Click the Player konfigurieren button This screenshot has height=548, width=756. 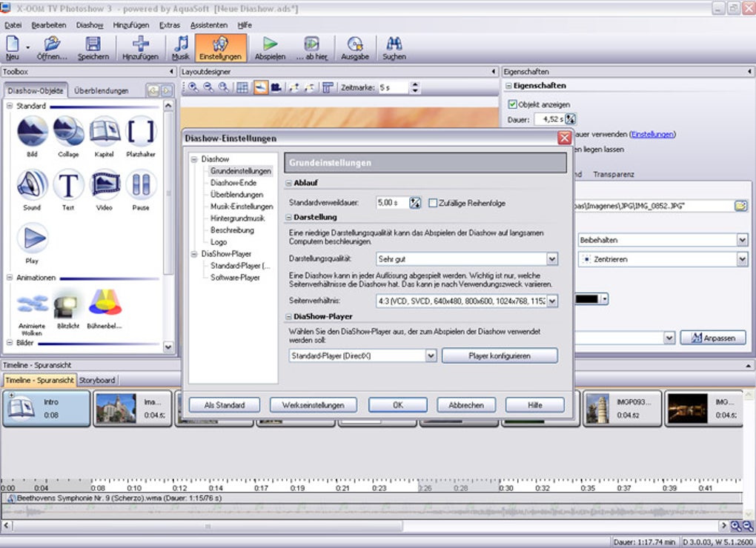[x=499, y=356]
